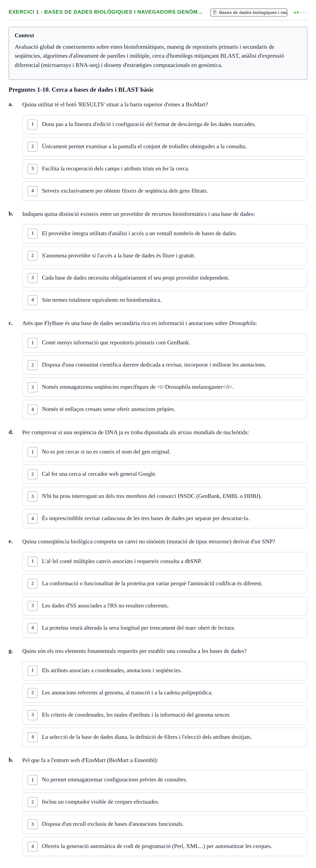The height and width of the screenshot is (868, 316).
Task: Open the 'Bases de dades biologiques' topic tag
Action: 249,13
